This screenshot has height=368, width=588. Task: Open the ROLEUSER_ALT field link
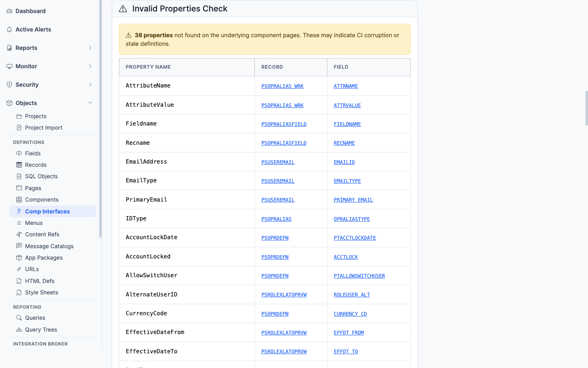(352, 295)
